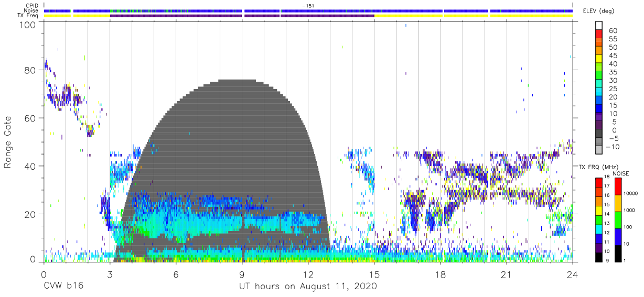
Task: Click the 'Range Gate' y-axis label
Action: tap(8, 142)
